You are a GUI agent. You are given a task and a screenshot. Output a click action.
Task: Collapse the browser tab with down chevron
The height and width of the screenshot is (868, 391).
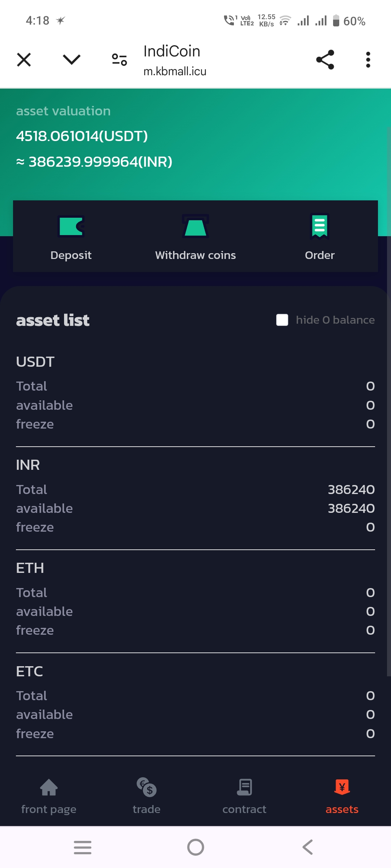coord(72,60)
